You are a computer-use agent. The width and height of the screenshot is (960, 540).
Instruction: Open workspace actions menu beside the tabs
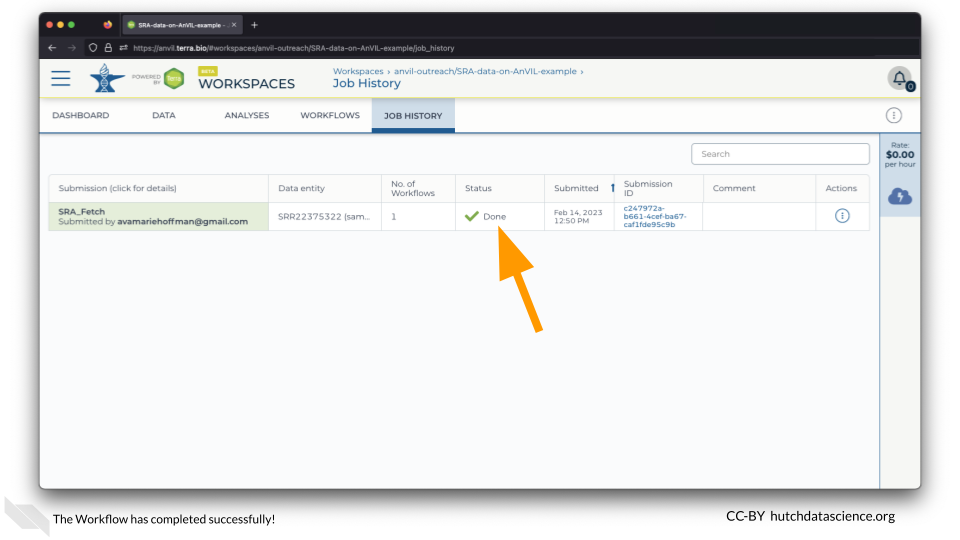(893, 115)
